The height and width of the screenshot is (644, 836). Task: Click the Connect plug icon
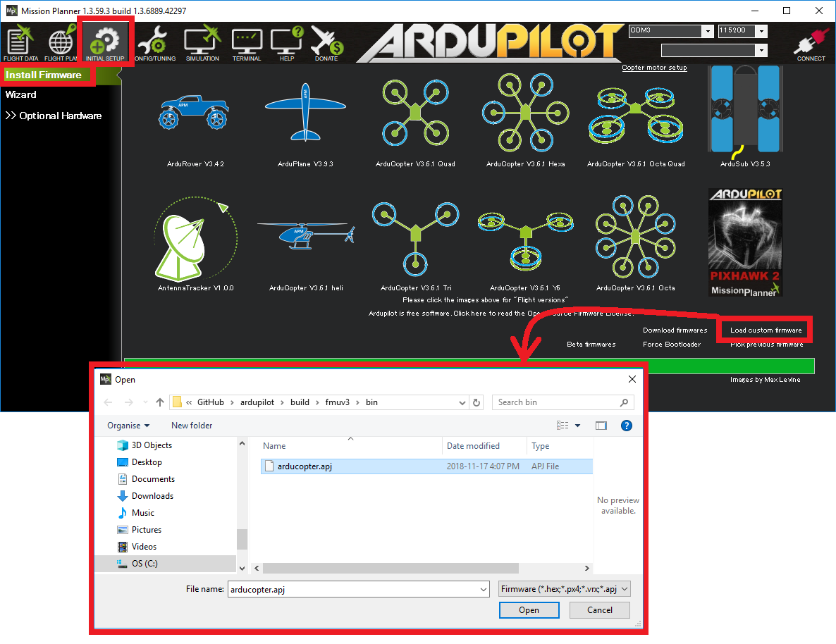[811, 44]
